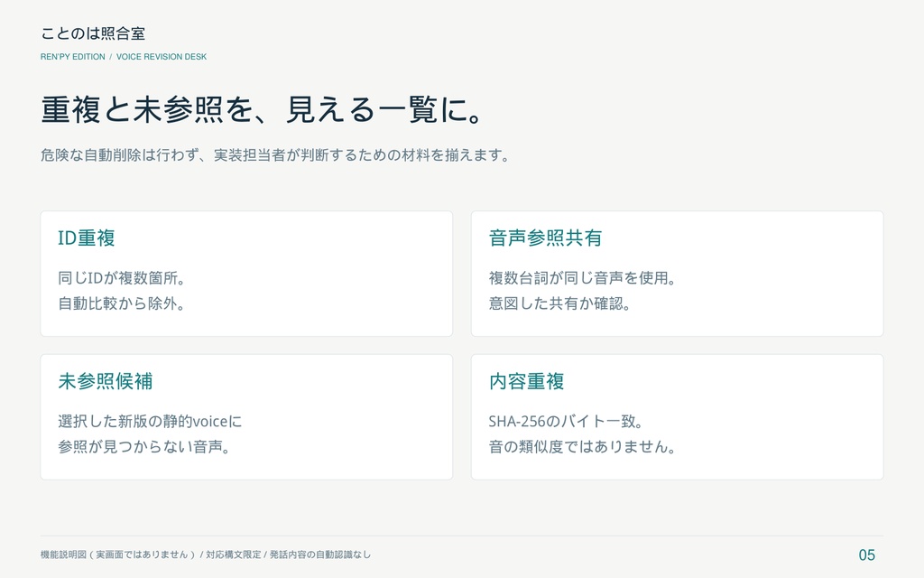Click the footer note starting with '機能説明図'
The image size is (924, 578).
tap(206, 555)
